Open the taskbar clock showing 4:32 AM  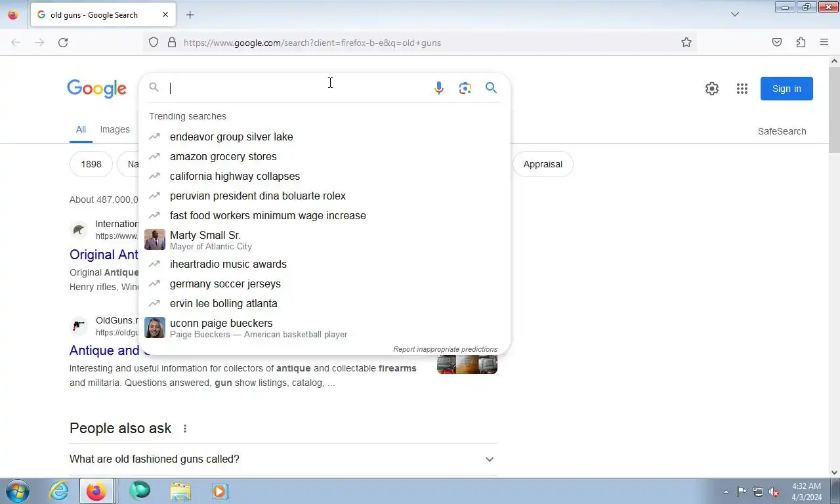click(x=807, y=492)
